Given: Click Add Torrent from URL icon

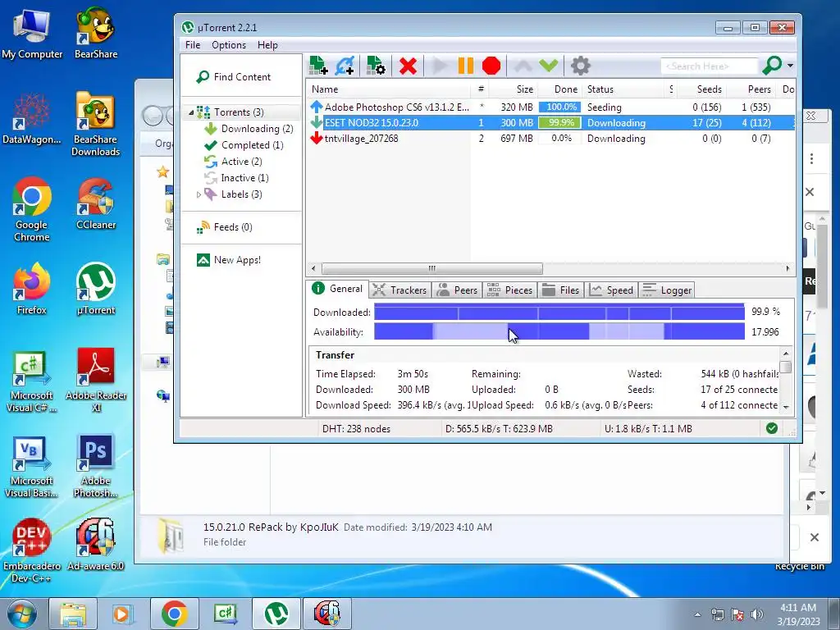Looking at the screenshot, I should point(345,66).
